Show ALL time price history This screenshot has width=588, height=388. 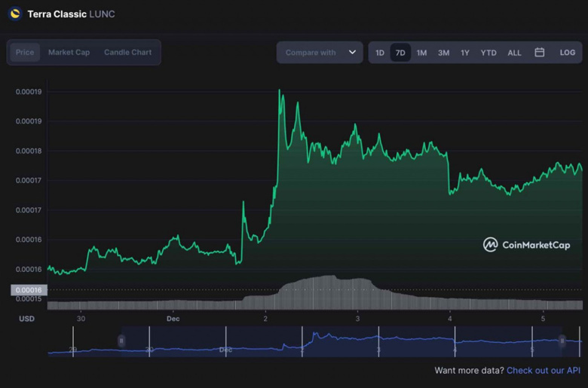pyautogui.click(x=514, y=53)
